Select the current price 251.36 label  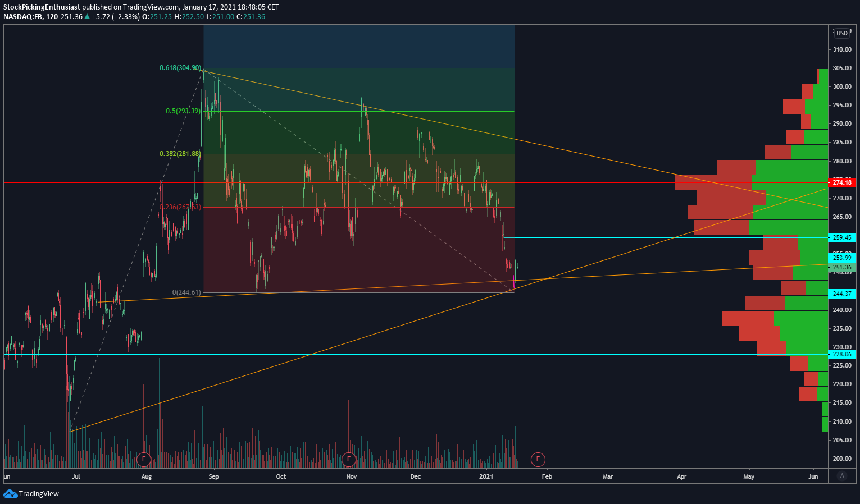tap(842, 268)
